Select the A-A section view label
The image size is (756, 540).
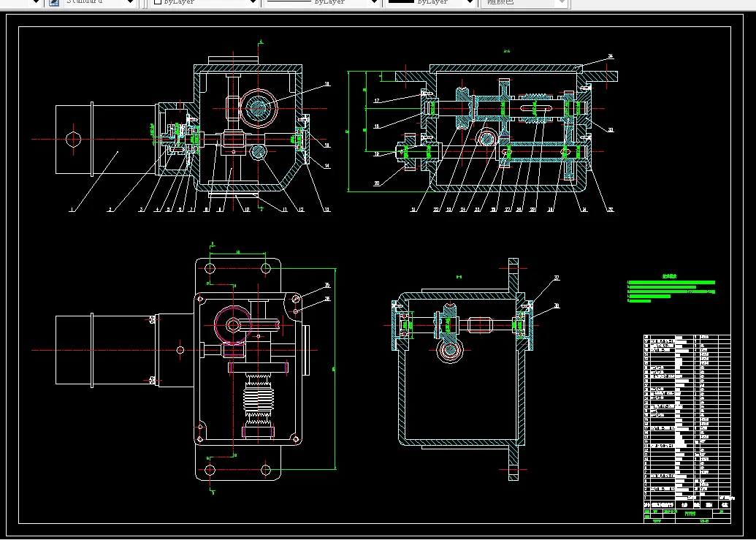(507, 52)
